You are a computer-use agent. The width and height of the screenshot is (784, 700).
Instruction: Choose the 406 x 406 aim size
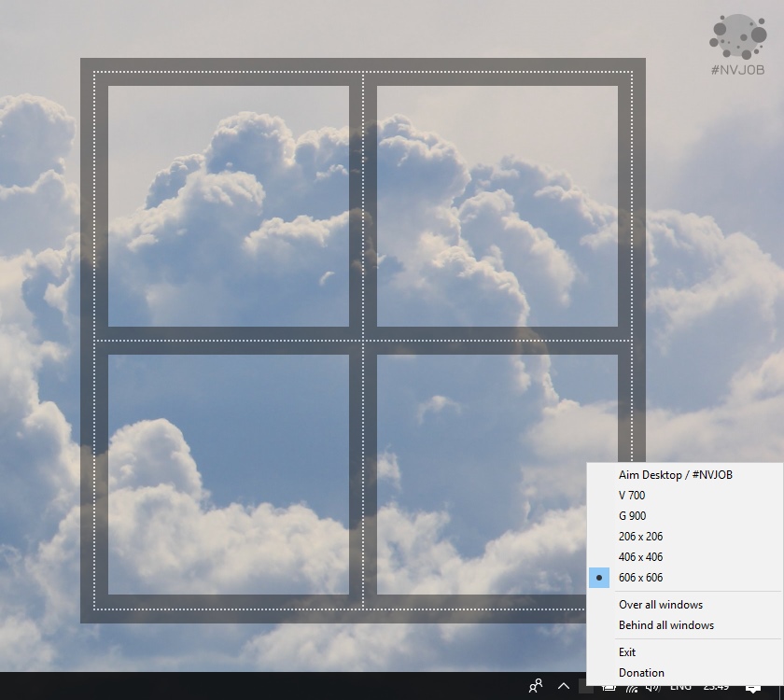click(x=684, y=557)
